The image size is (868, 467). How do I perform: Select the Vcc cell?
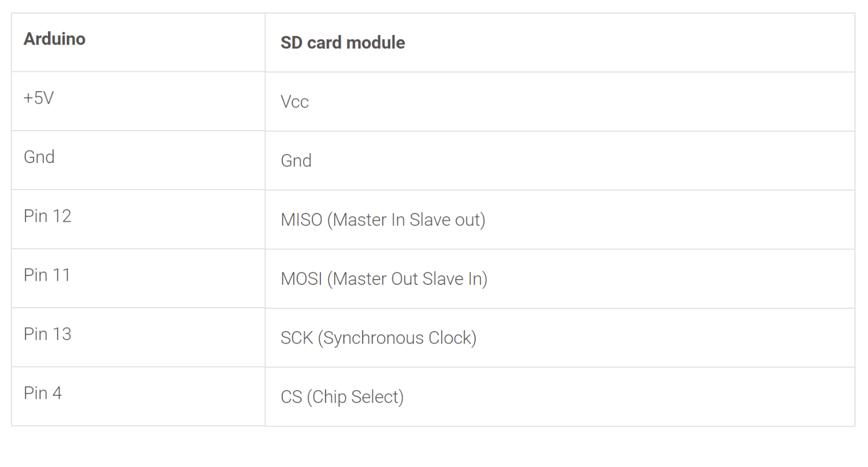tap(294, 102)
